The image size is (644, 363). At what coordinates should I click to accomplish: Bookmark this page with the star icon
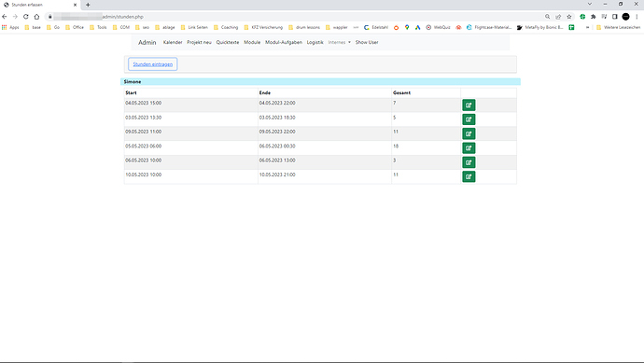point(569,17)
